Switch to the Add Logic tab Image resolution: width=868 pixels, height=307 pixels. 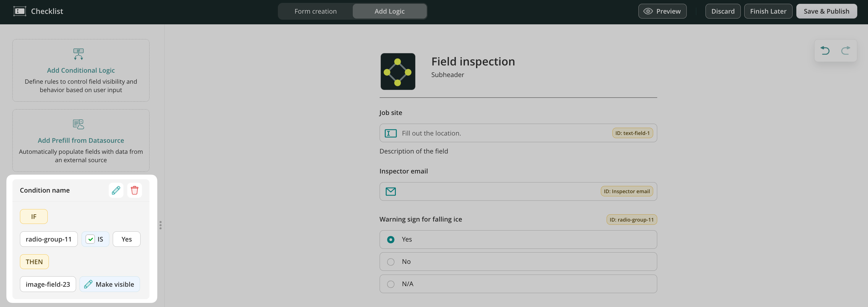pos(389,11)
